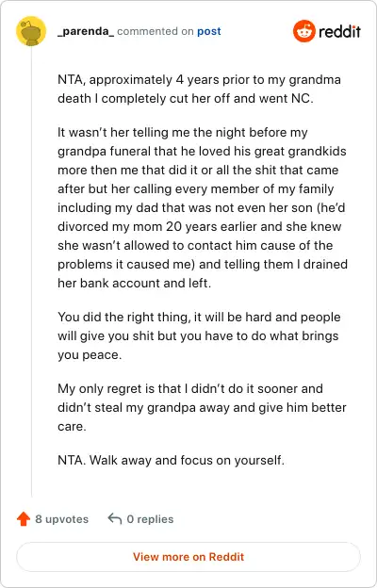Click the phrase "her bank account and left"
Viewport: 377px width, 588px height.
(x=134, y=283)
